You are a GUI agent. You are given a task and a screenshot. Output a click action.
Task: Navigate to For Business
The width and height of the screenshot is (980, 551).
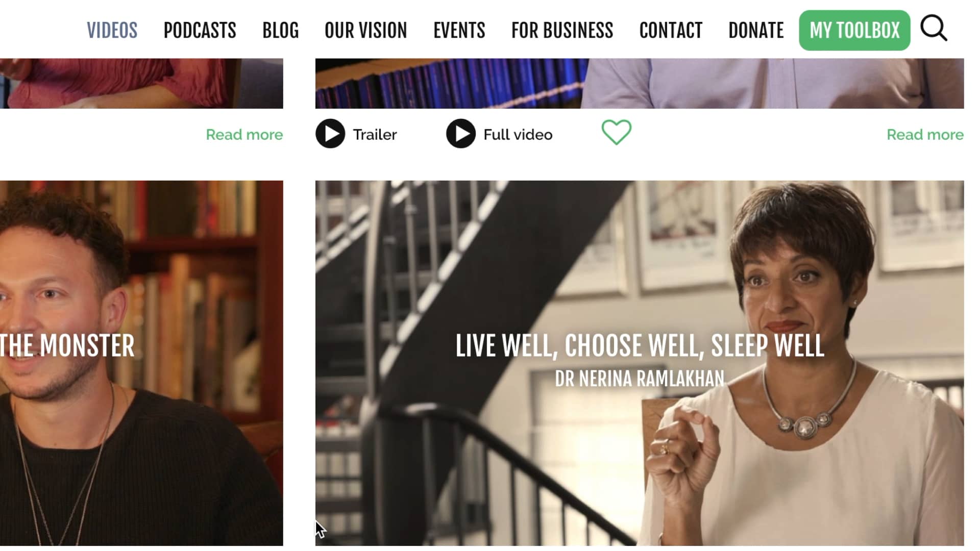pos(562,30)
